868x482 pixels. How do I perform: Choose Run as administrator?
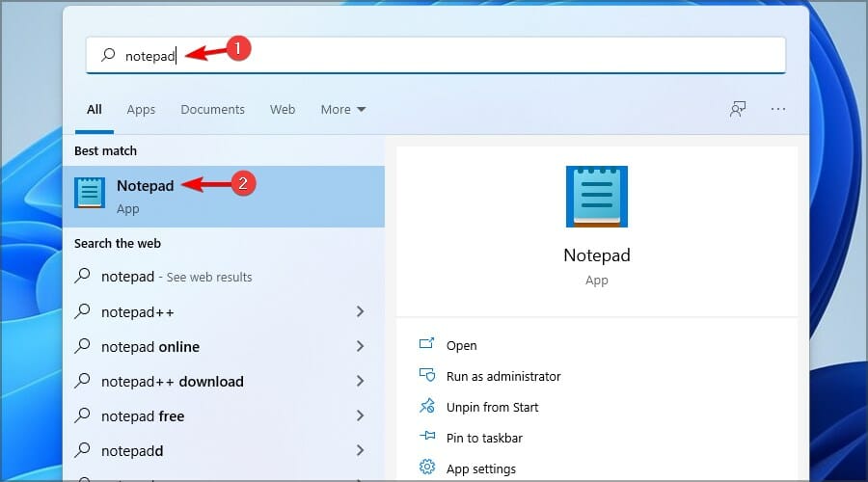[x=503, y=376]
